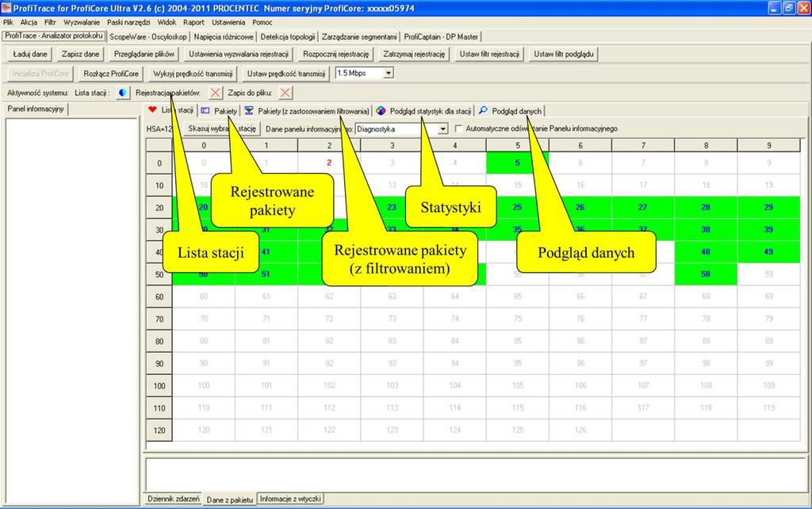Open the Wyzwalanie menu
This screenshot has width=812, height=509.
pyautogui.click(x=82, y=22)
